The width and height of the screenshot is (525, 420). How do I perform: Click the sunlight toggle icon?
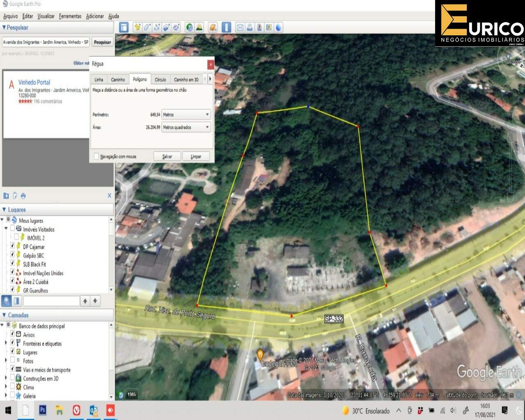(198, 27)
